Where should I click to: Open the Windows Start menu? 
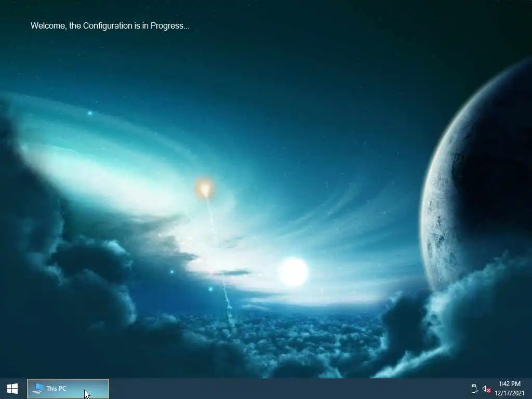(12, 389)
